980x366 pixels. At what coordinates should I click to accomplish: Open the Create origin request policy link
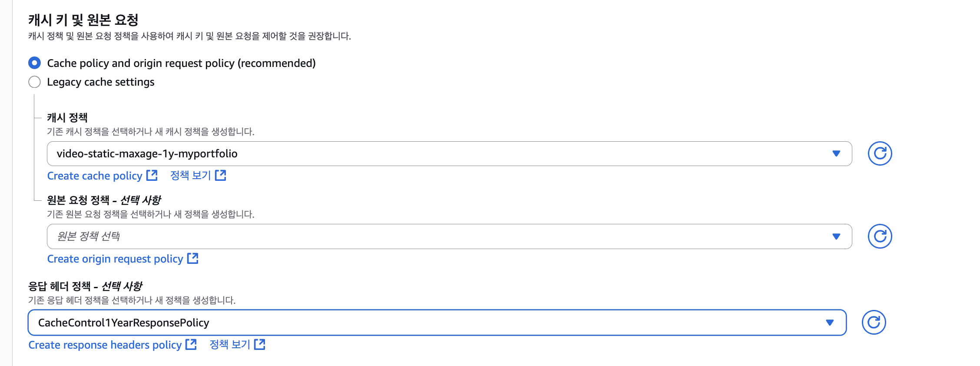(x=115, y=259)
